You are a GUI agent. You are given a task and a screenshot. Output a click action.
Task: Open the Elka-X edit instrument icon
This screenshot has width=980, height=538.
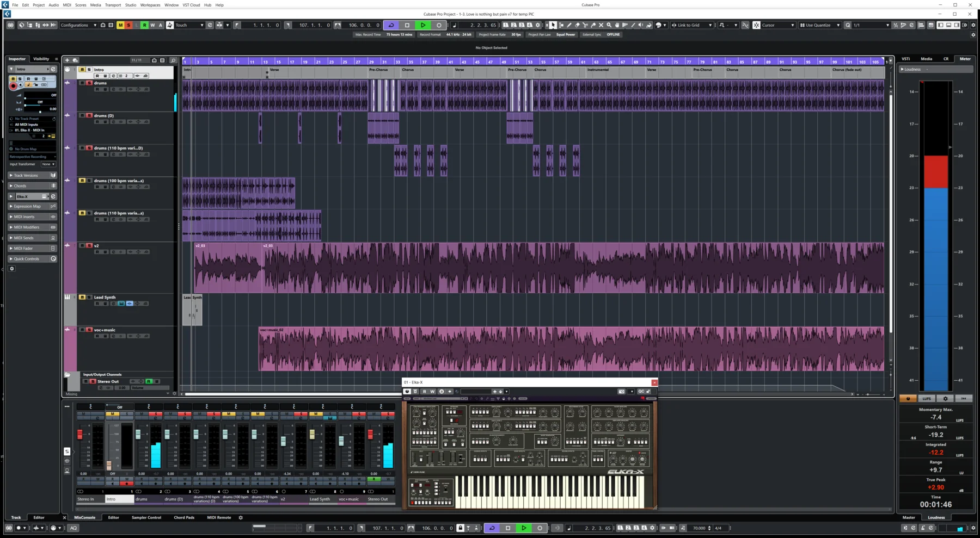[53, 196]
